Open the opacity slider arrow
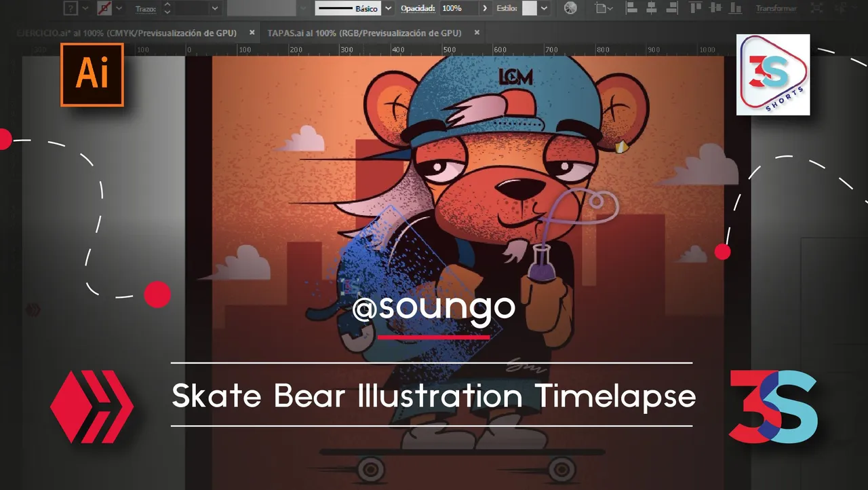 485,8
